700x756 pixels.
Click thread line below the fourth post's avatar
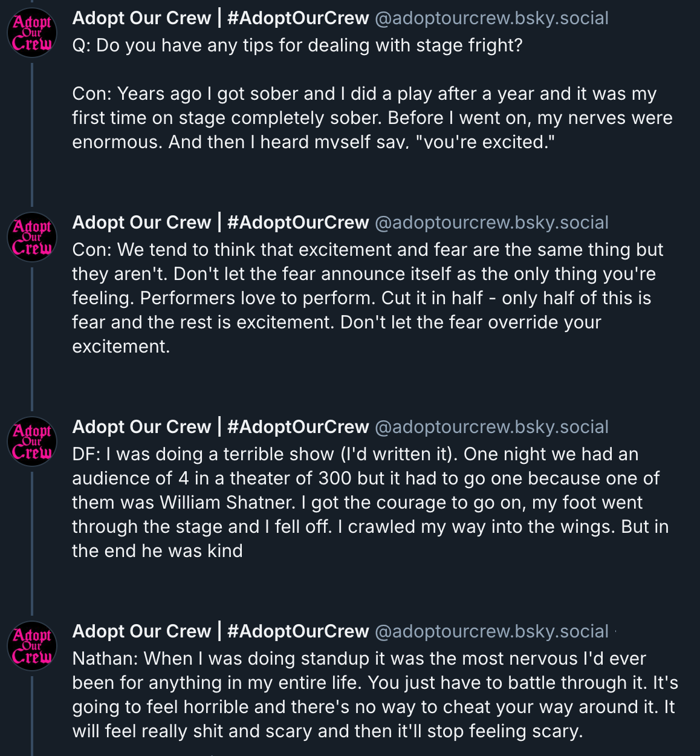(32, 714)
